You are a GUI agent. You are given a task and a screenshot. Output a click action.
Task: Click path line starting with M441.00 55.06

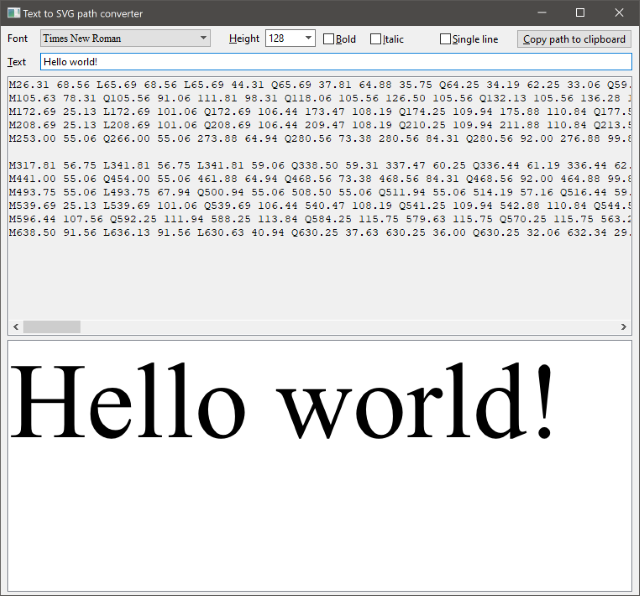click(320, 179)
